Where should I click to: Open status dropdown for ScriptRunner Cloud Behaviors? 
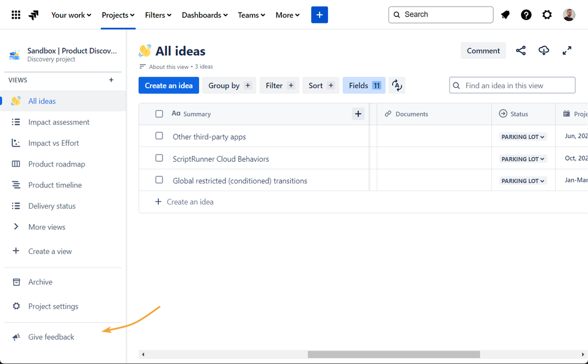pyautogui.click(x=523, y=159)
